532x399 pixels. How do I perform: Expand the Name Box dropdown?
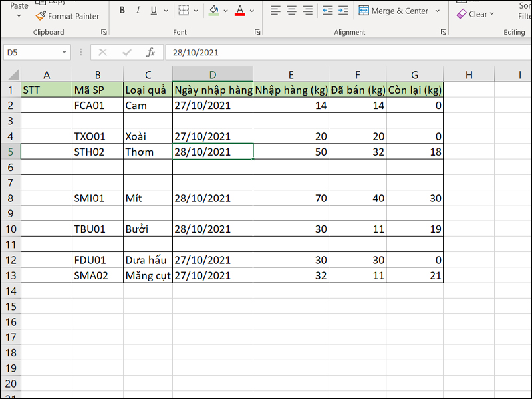click(x=65, y=52)
